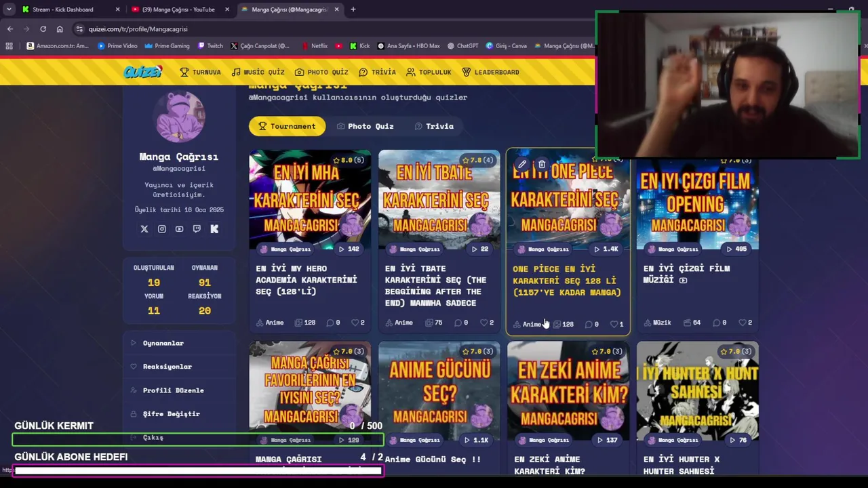Open Şifre Değiştir in the sidebar

coord(171,414)
